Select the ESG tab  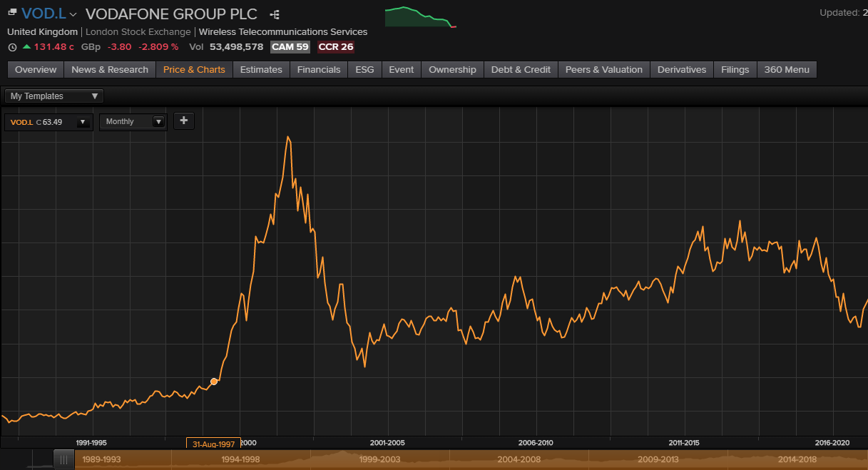click(364, 69)
